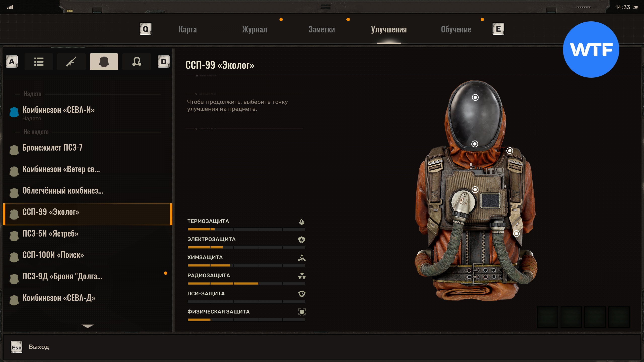The height and width of the screenshot is (362, 644).
Task: Choose ПСЗ-5И «Ястреб» from armor list
Action: point(50,234)
